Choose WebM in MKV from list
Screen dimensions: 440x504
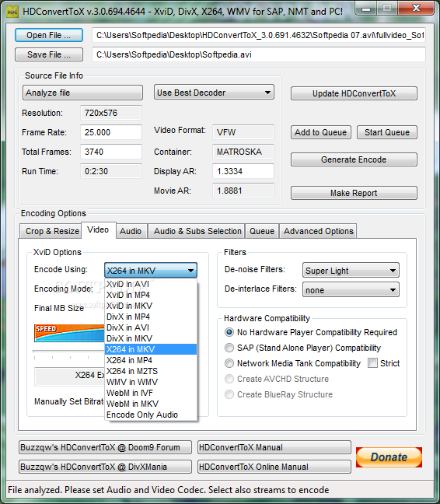151,404
